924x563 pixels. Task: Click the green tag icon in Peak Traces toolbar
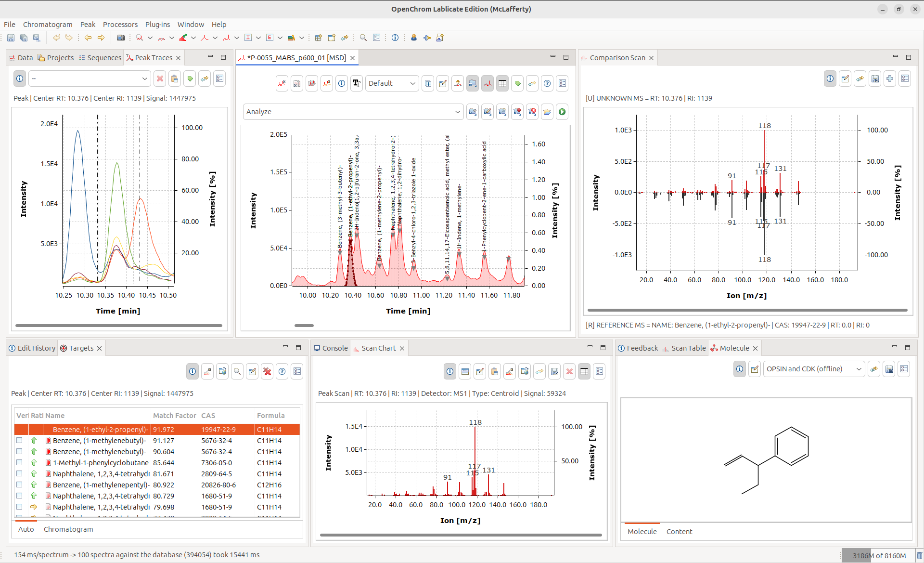(190, 79)
